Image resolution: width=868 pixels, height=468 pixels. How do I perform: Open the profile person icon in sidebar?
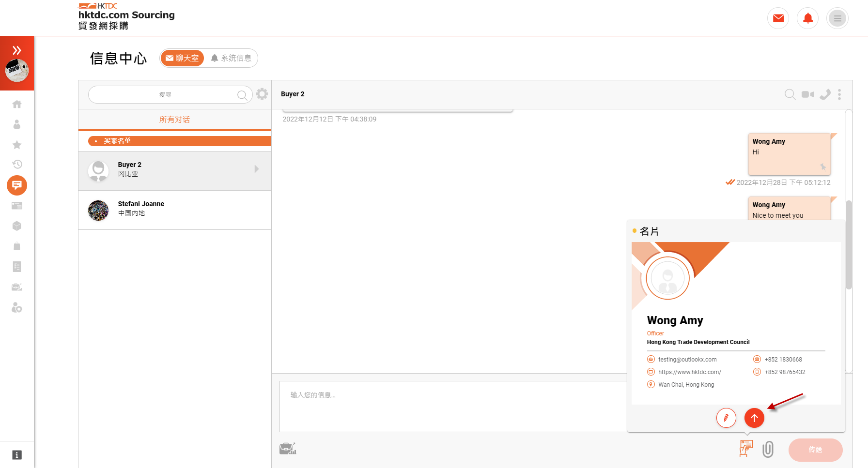click(17, 124)
